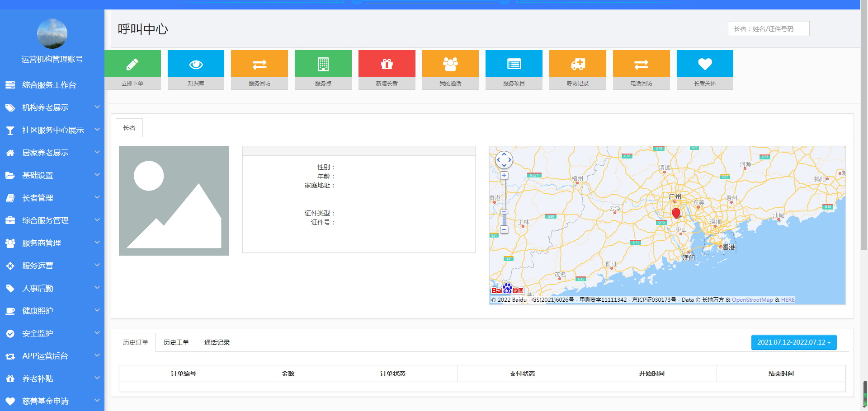Select the 服务点 building icon tile

tap(323, 64)
